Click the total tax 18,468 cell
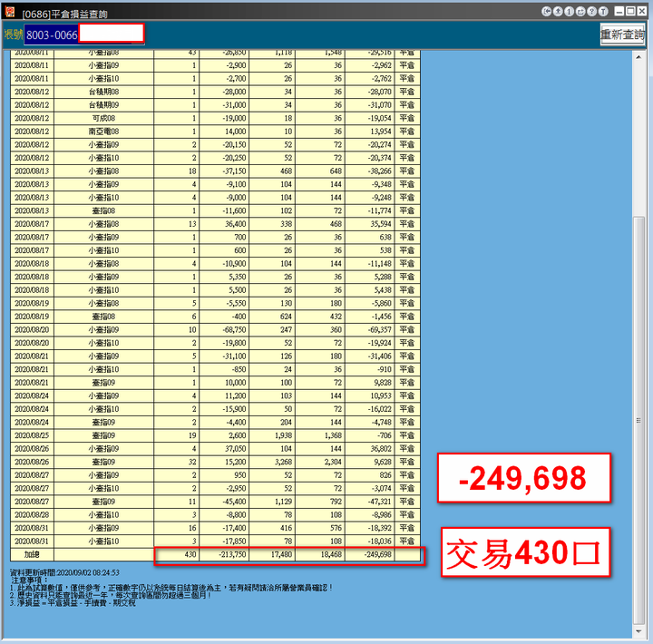The height and width of the screenshot is (644, 653). click(320, 554)
